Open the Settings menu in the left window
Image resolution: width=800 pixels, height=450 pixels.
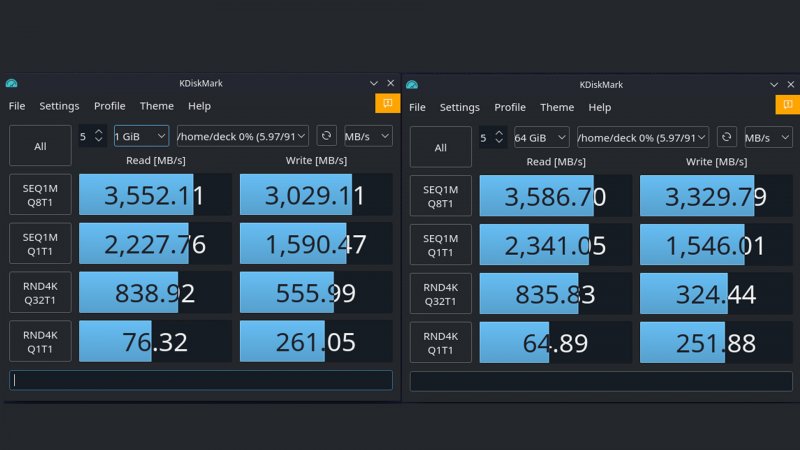click(x=59, y=106)
